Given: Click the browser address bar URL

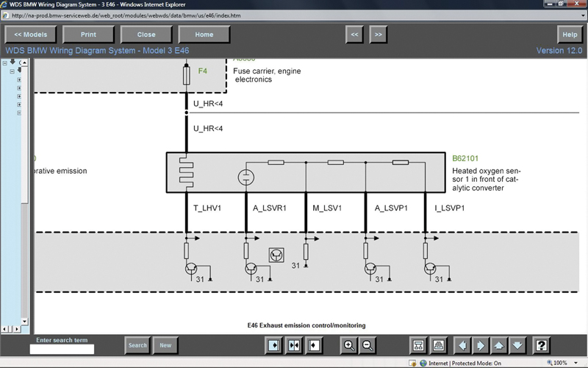Looking at the screenshot, I should pos(126,15).
